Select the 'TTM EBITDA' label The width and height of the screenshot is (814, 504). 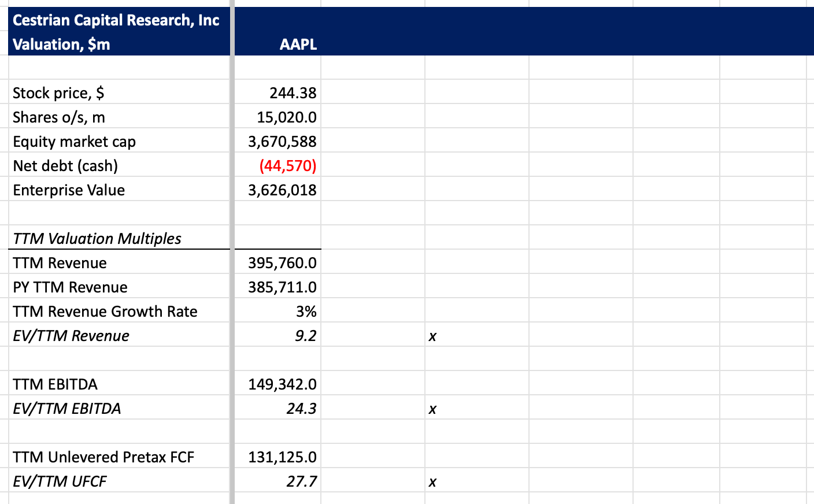coord(55,384)
